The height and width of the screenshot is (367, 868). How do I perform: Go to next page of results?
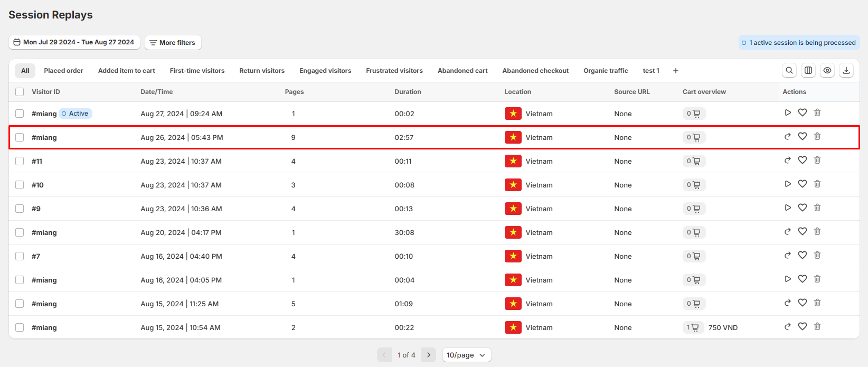pyautogui.click(x=428, y=355)
